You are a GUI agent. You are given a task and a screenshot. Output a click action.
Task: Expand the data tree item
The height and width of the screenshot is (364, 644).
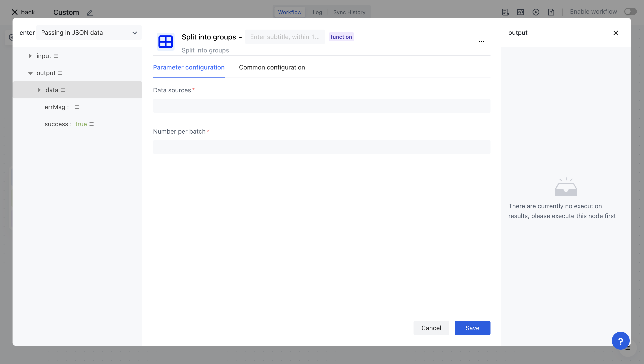(x=39, y=90)
